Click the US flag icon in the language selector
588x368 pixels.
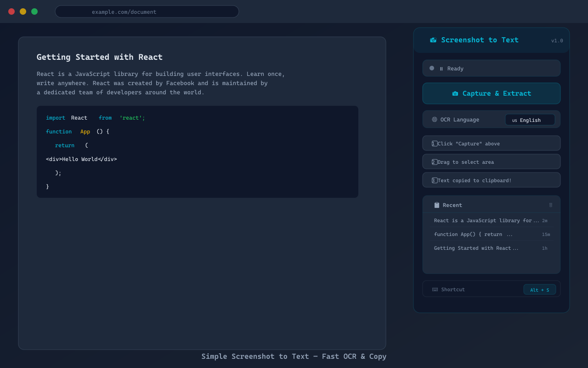pyautogui.click(x=514, y=120)
